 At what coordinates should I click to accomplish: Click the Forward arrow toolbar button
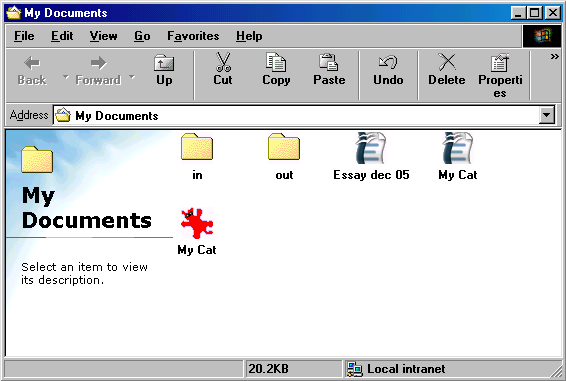point(98,71)
